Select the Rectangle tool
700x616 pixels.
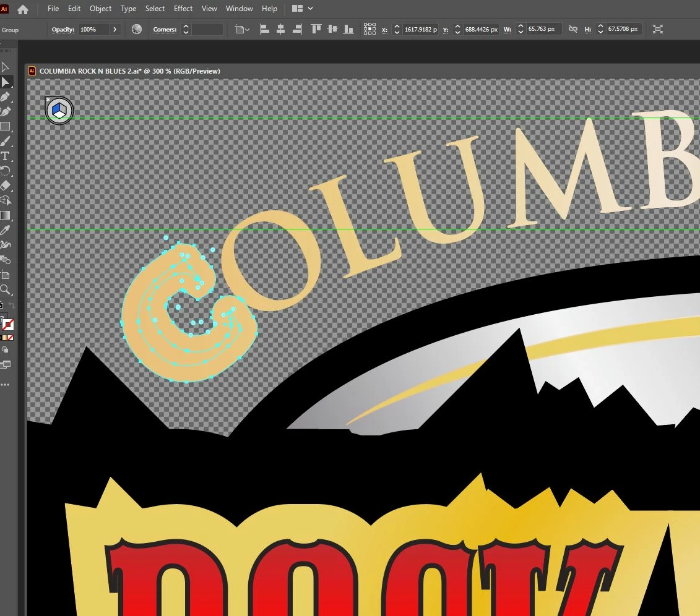coord(6,126)
